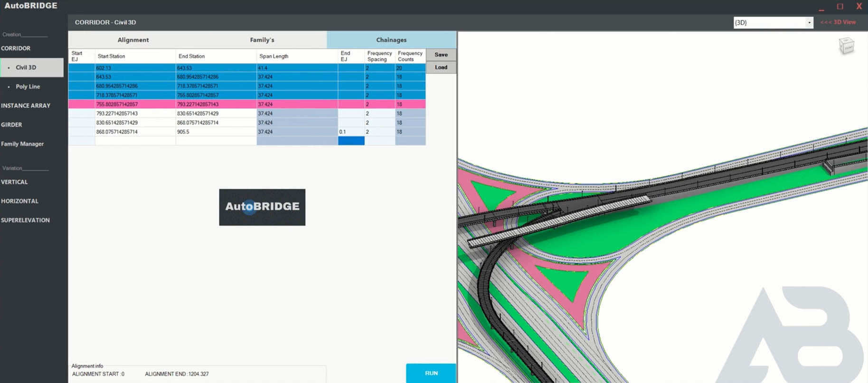868x383 pixels.
Task: Click End EJ cell 0.1
Action: coord(351,132)
